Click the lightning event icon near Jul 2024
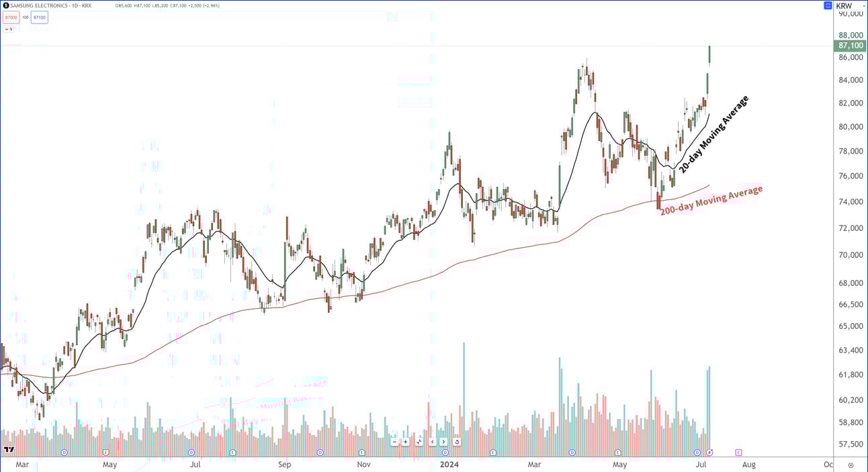Viewport: 868px width, 472px height. point(709,453)
